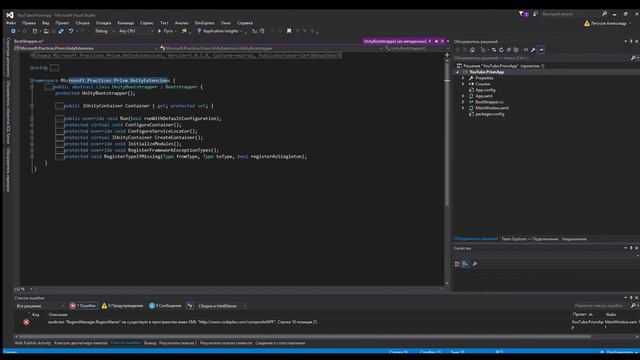The image size is (640, 360).
Task: Select BootStrapper.cs in Solution Explorer
Action: pyautogui.click(x=489, y=102)
